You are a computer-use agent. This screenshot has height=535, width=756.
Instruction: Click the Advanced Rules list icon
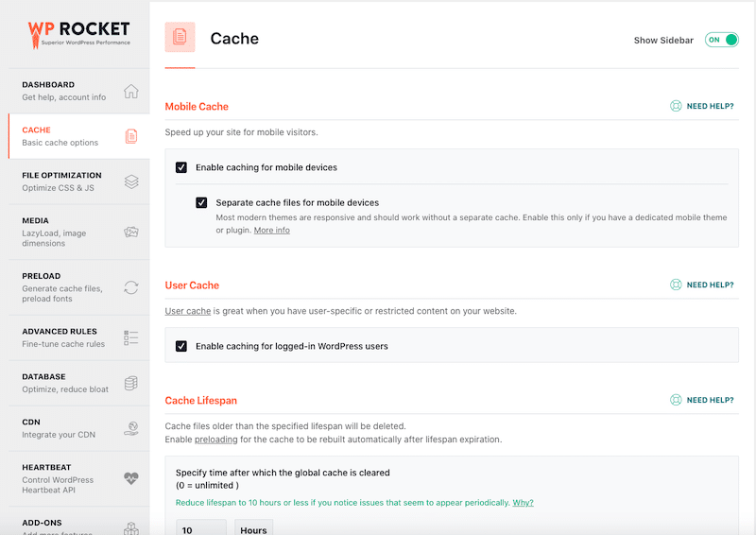(131, 337)
